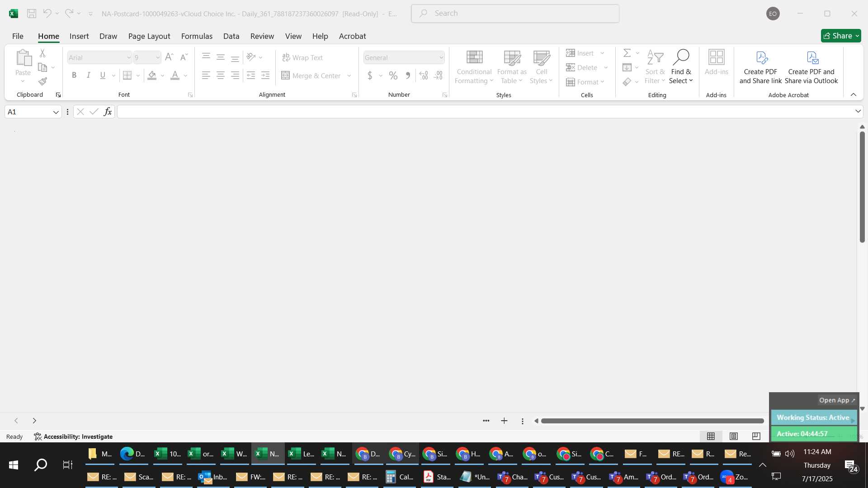Switch to Normal view
This screenshot has height=488, width=868.
click(711, 436)
